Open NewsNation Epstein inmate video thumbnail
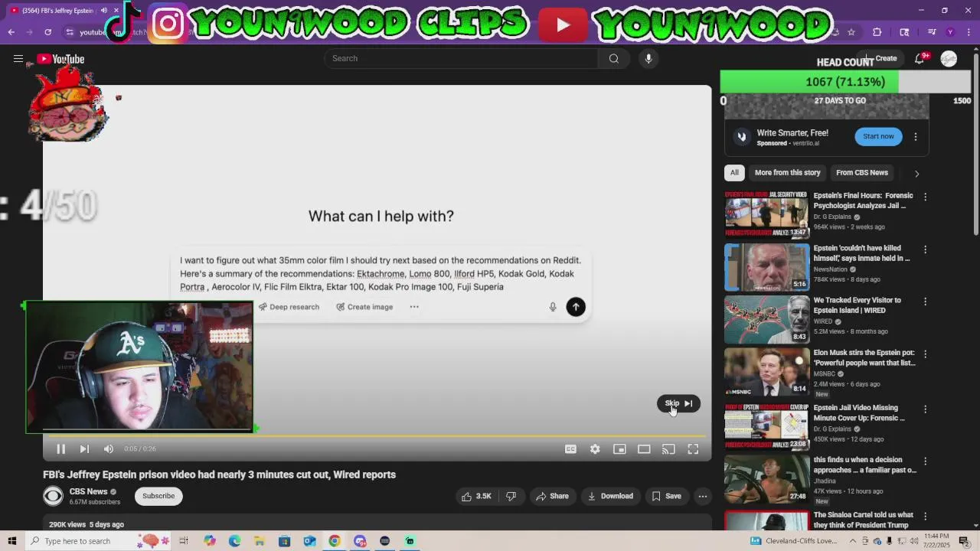 (x=766, y=267)
